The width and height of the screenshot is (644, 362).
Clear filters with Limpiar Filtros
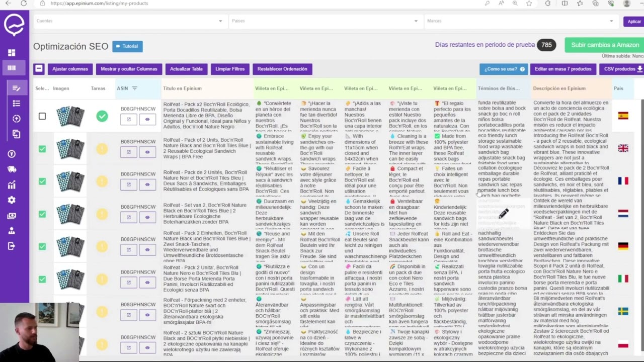tap(230, 69)
